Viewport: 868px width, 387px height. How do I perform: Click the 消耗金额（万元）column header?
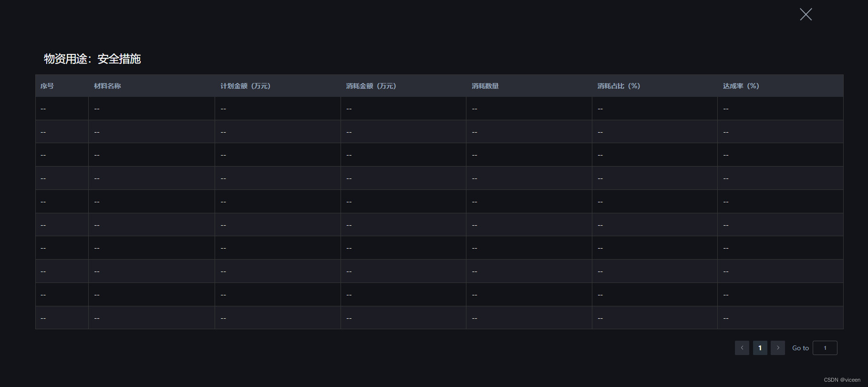click(x=371, y=86)
